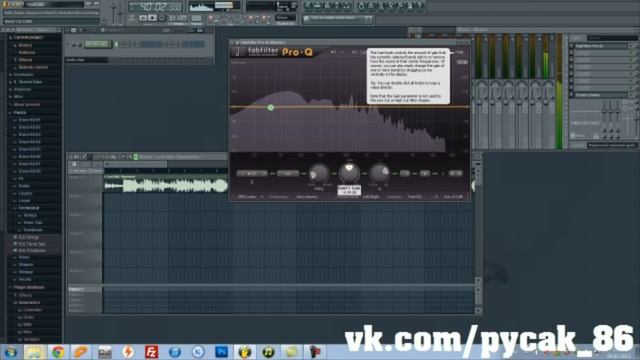
Task: Open blue round app icon left of Photoshop
Action: [198, 351]
